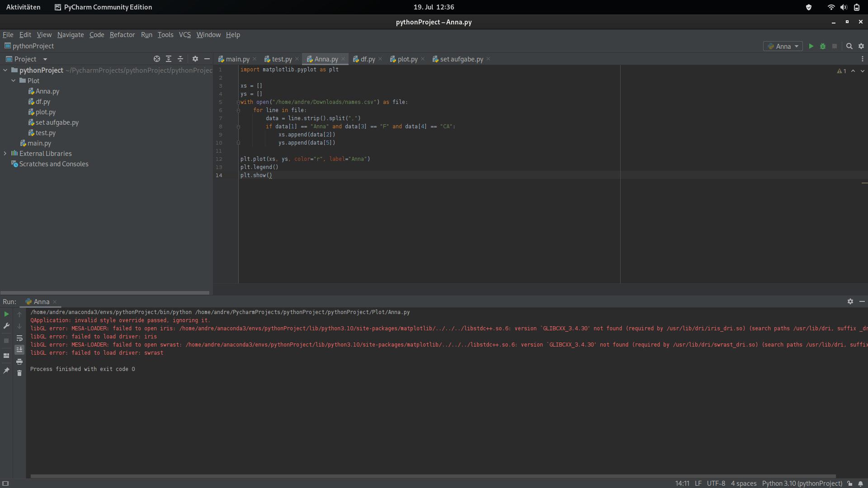Viewport: 868px width, 488px height.
Task: Open df.py in the project tree
Action: click(43, 102)
